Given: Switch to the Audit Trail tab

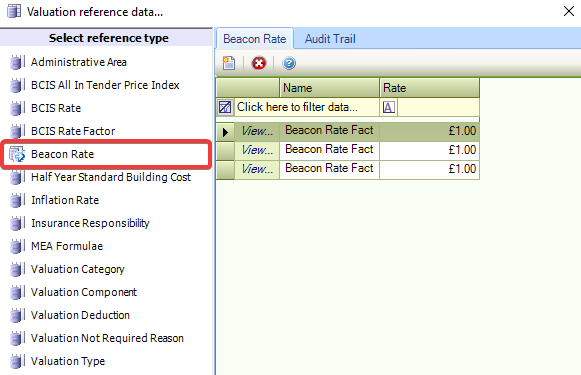Looking at the screenshot, I should pos(330,39).
